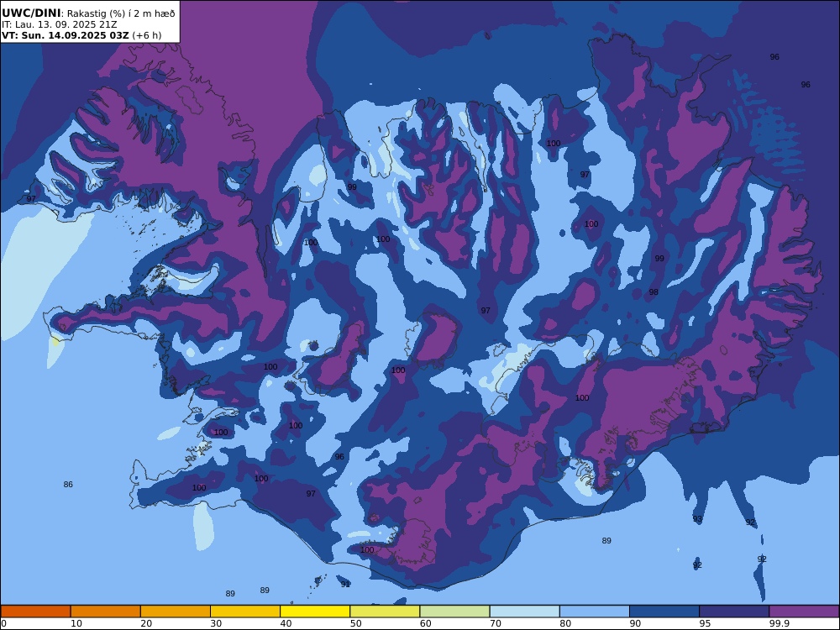Click the '60' tick label on the legend
The height and width of the screenshot is (630, 840).
click(425, 623)
